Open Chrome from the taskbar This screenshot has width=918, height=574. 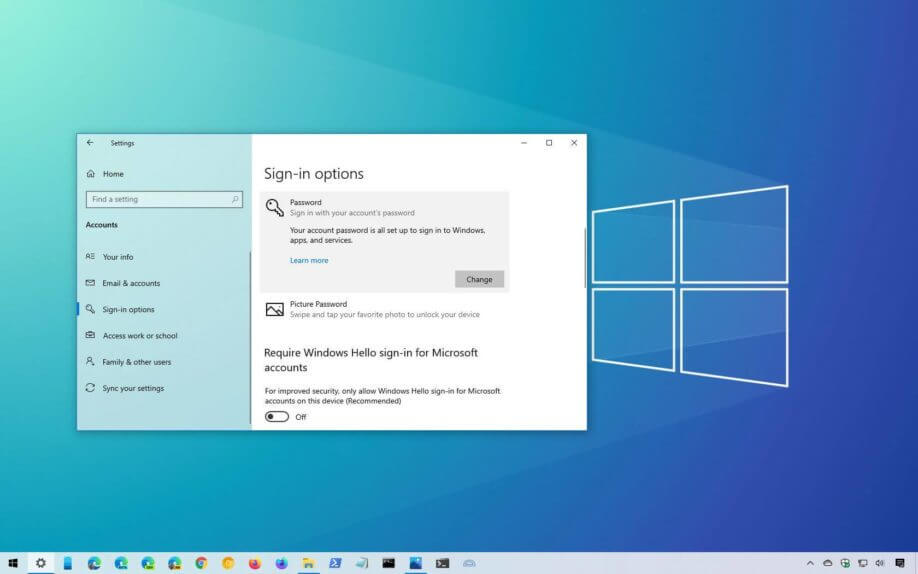201,563
